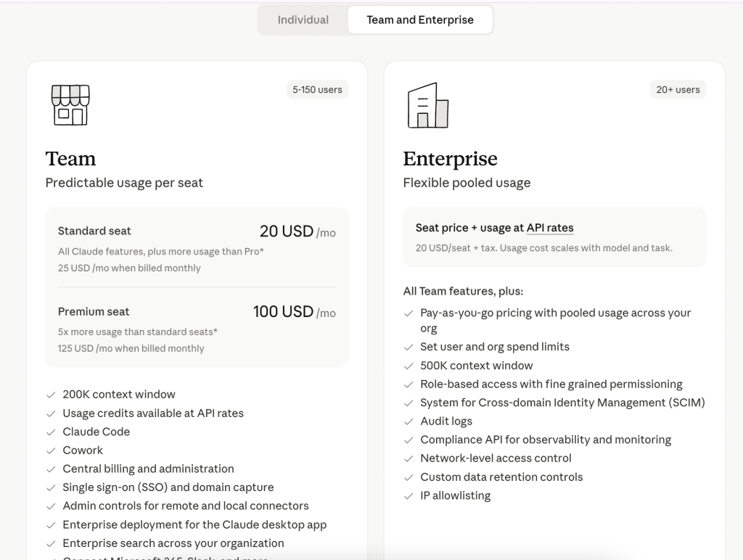Click 'Set user and org spend limits' text

(x=495, y=347)
